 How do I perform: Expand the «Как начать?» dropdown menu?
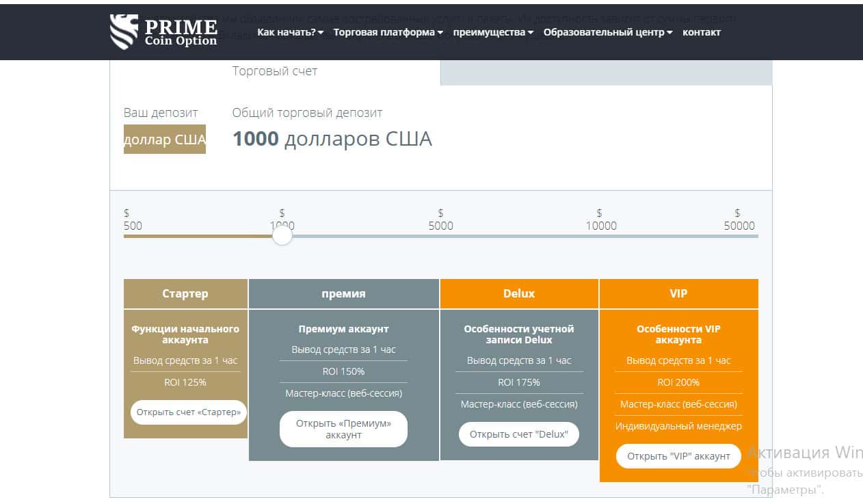coord(290,32)
